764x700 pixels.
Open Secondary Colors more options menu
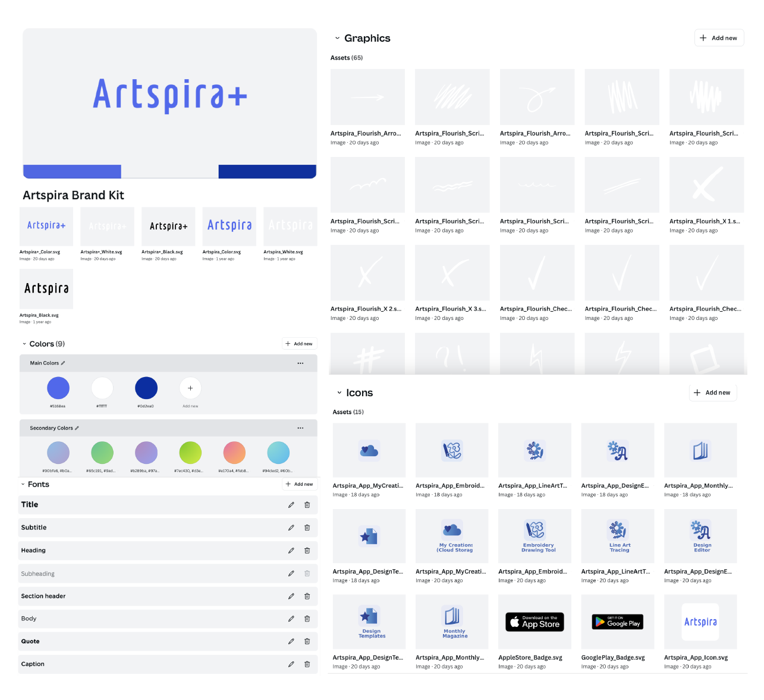(300, 428)
